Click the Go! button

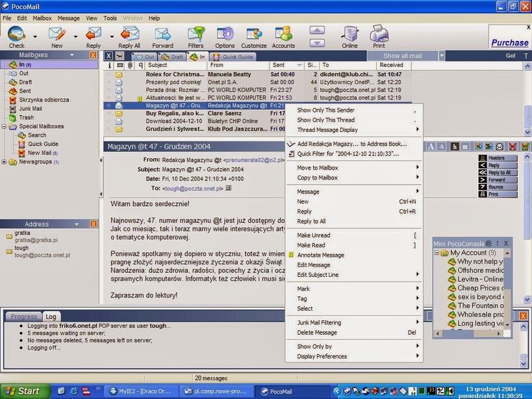point(511,56)
